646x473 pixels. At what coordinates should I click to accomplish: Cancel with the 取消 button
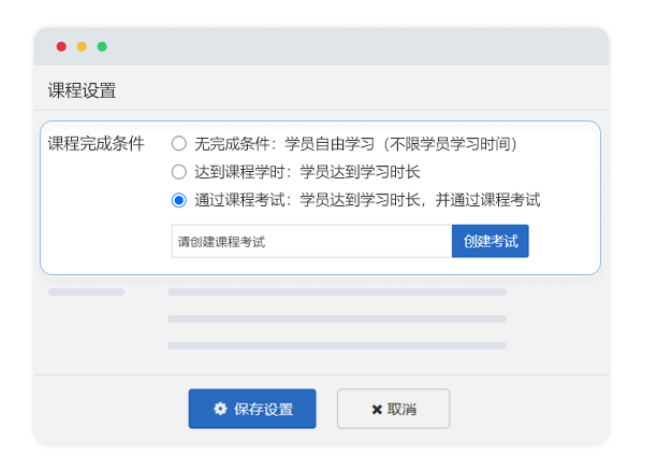point(393,409)
